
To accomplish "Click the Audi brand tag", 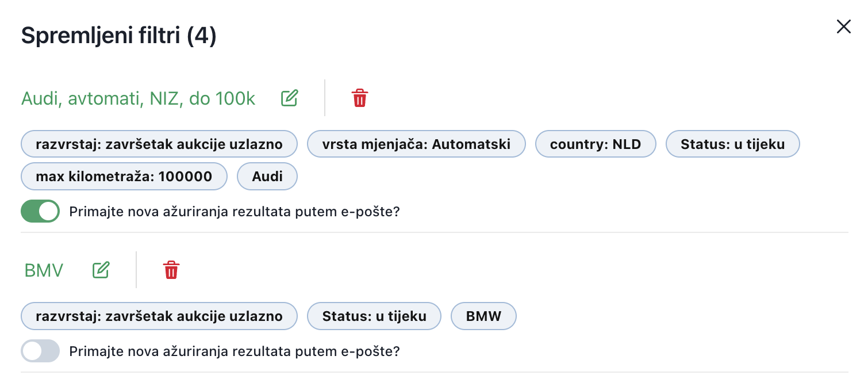I will coord(267,177).
